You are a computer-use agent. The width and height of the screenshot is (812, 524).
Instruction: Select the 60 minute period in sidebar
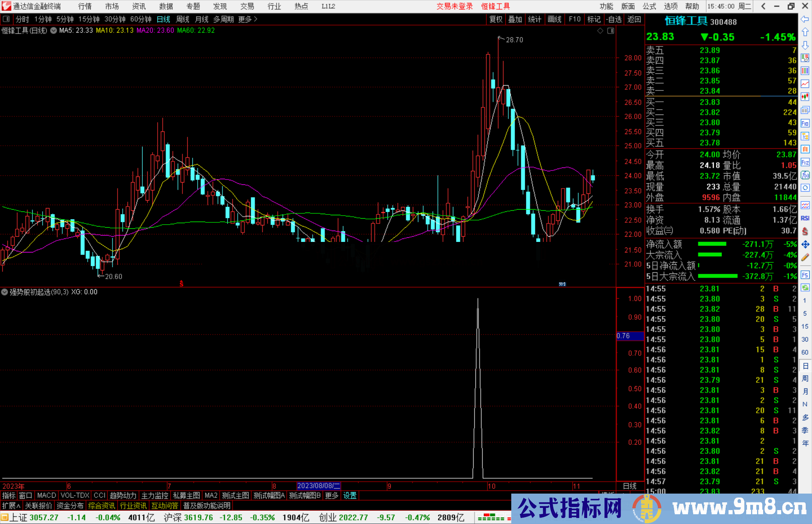click(805, 352)
